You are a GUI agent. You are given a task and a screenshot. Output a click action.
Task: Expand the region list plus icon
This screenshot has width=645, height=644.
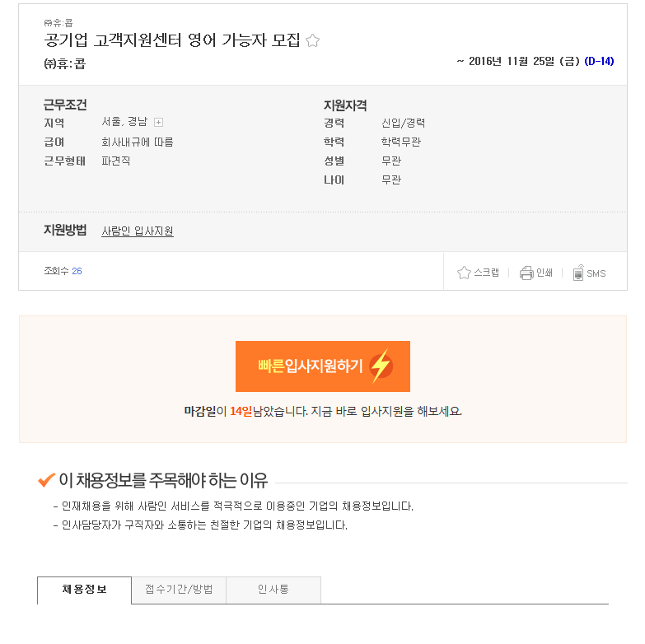(158, 122)
